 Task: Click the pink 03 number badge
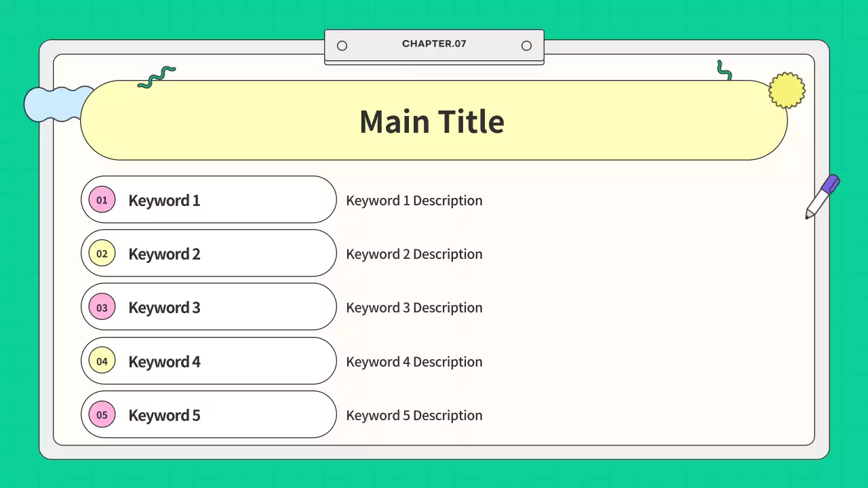pyautogui.click(x=102, y=308)
